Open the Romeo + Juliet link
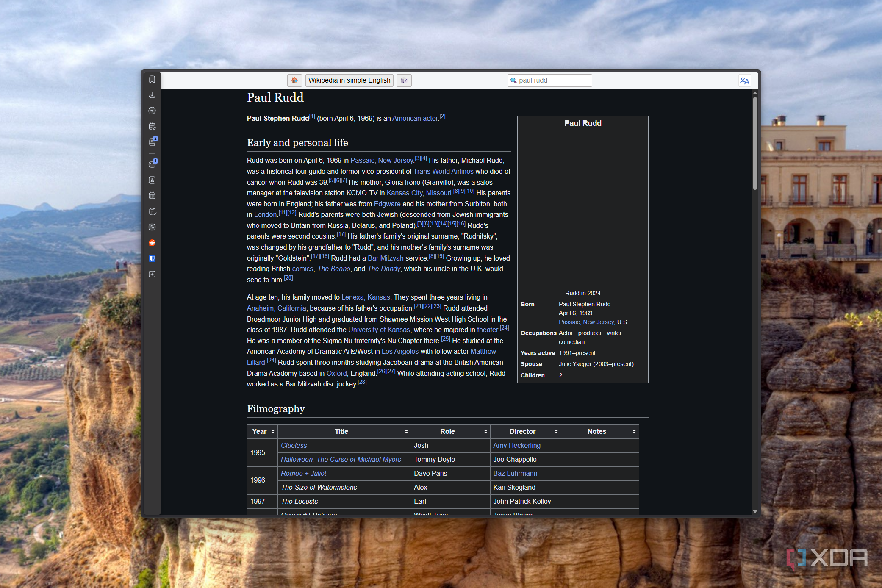Image resolution: width=882 pixels, height=588 pixels. (303, 473)
